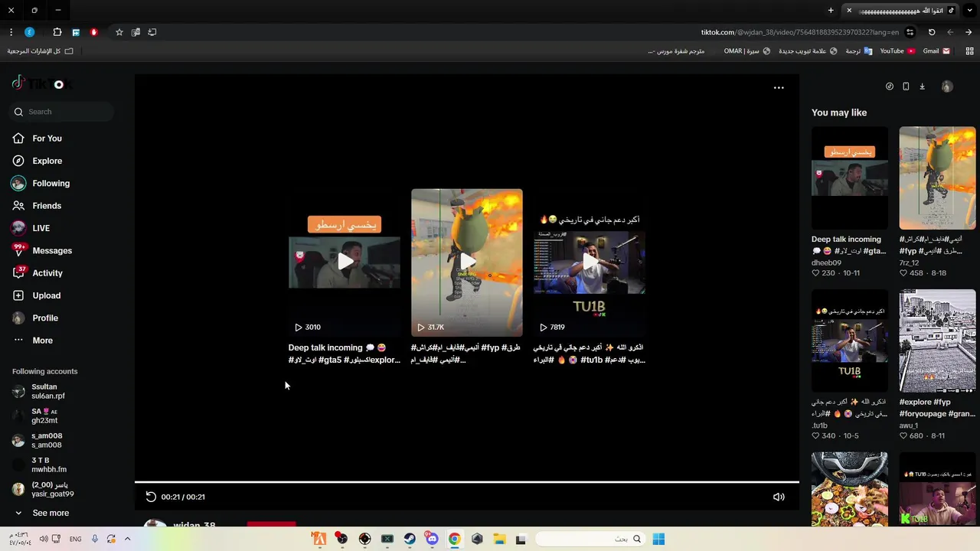Open the all bookmarks folder
Viewport: 980px width, 551px height.
coord(40,51)
